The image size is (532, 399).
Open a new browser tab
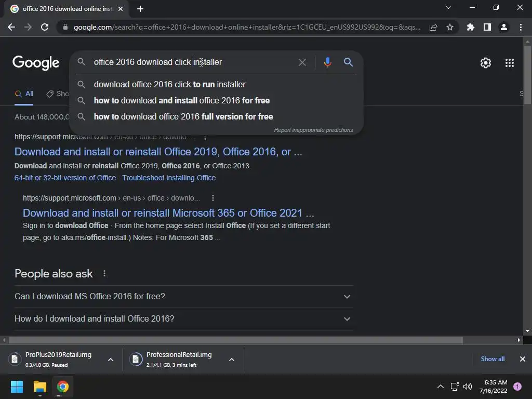140,9
